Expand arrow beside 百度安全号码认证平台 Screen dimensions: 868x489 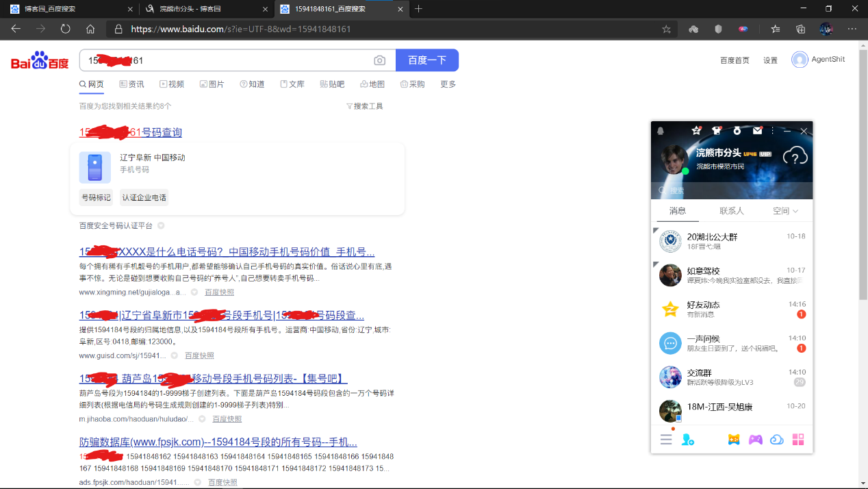pos(161,225)
